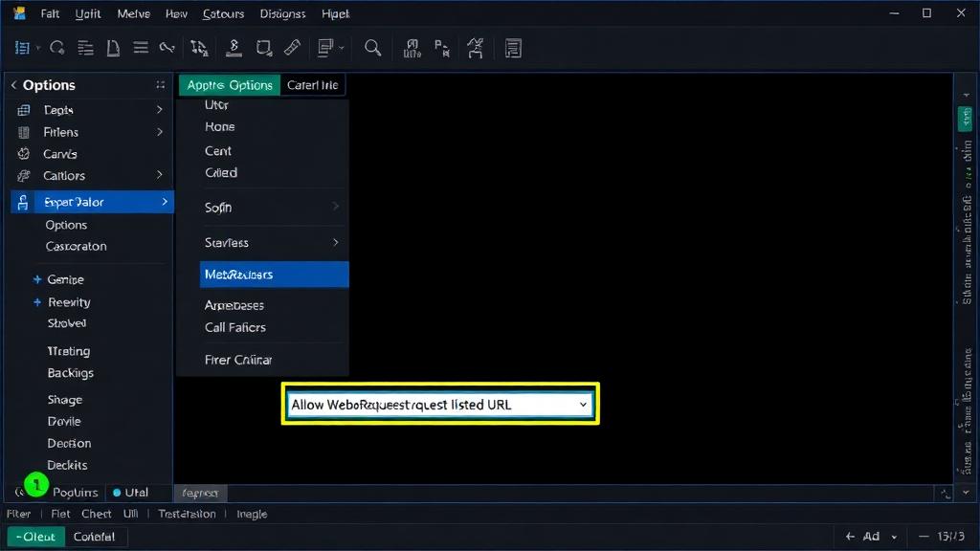Open the Allow WeboRequest listed URL dropdown
The width and height of the screenshot is (980, 551).
tap(440, 405)
